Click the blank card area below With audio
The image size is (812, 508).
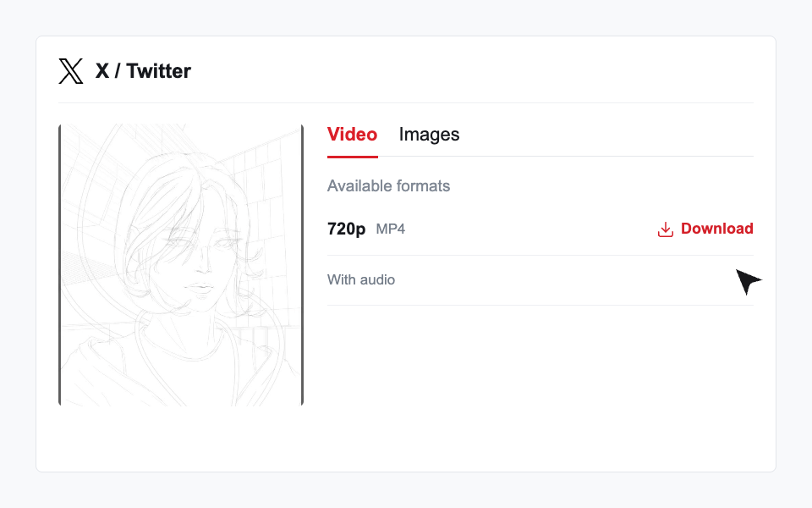click(x=540, y=384)
